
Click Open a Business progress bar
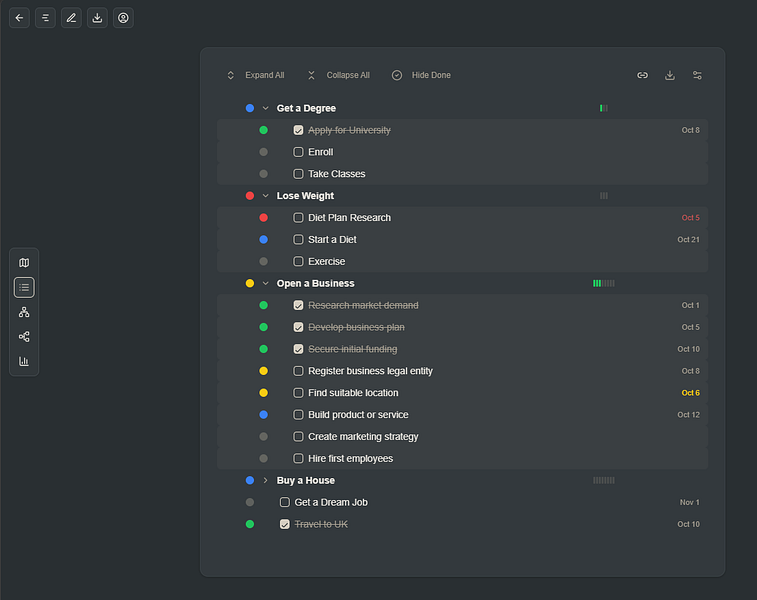click(604, 283)
